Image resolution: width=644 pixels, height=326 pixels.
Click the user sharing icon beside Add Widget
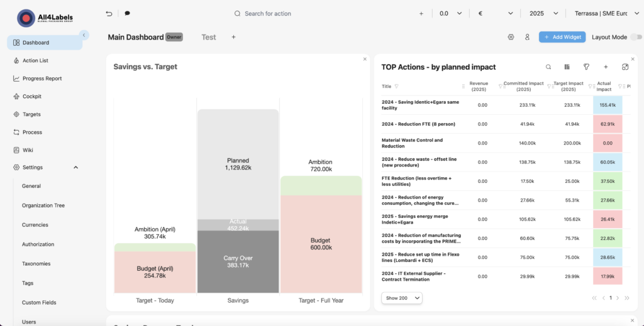point(528,37)
